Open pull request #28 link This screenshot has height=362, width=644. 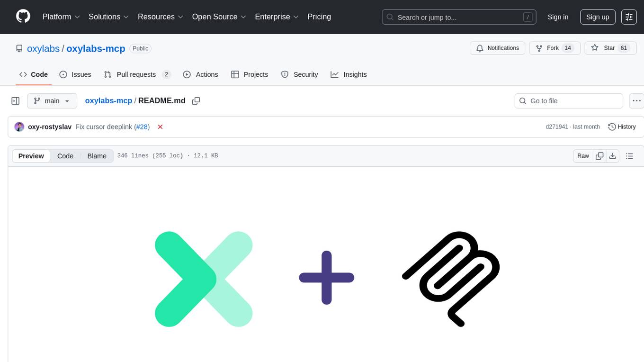142,127
